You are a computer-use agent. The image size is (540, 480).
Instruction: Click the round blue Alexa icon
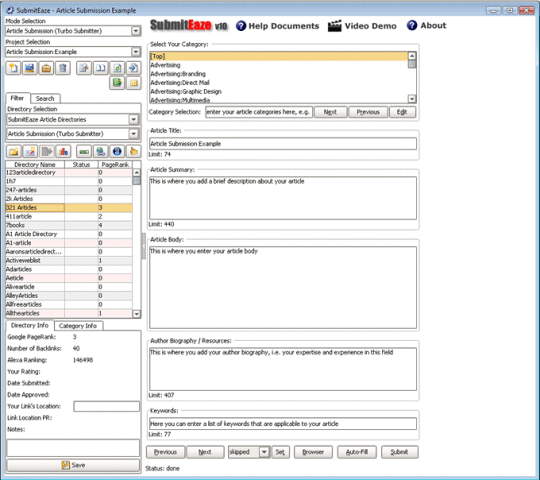tap(117, 152)
